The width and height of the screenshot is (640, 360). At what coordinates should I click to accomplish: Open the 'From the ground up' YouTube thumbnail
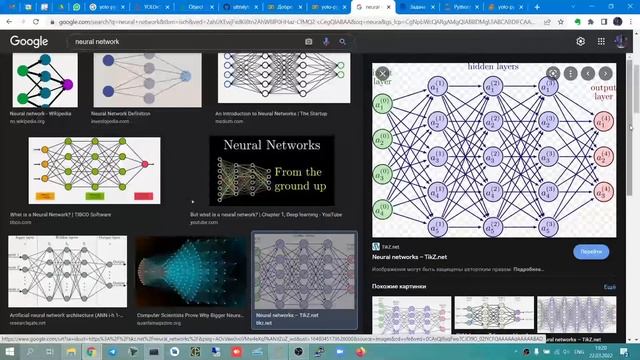pyautogui.click(x=272, y=171)
